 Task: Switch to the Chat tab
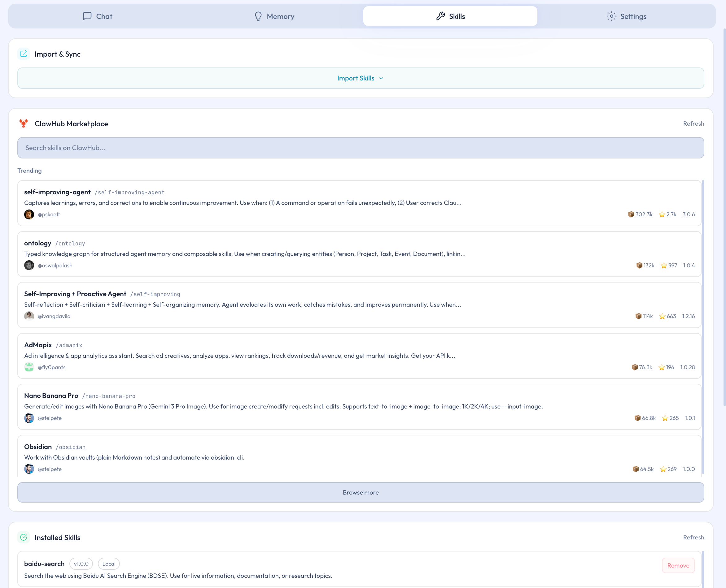[x=98, y=16]
